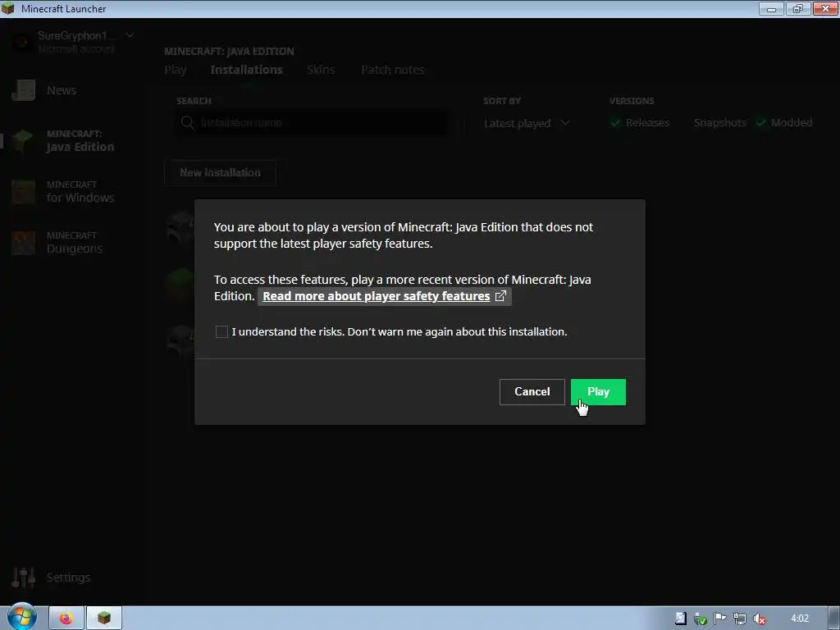Click the green Play button in dialog
840x630 pixels.
598,391
